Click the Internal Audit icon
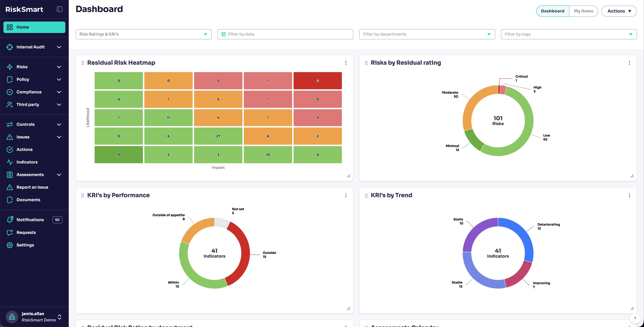Screen dimensions: 644x327 pyautogui.click(x=10, y=47)
